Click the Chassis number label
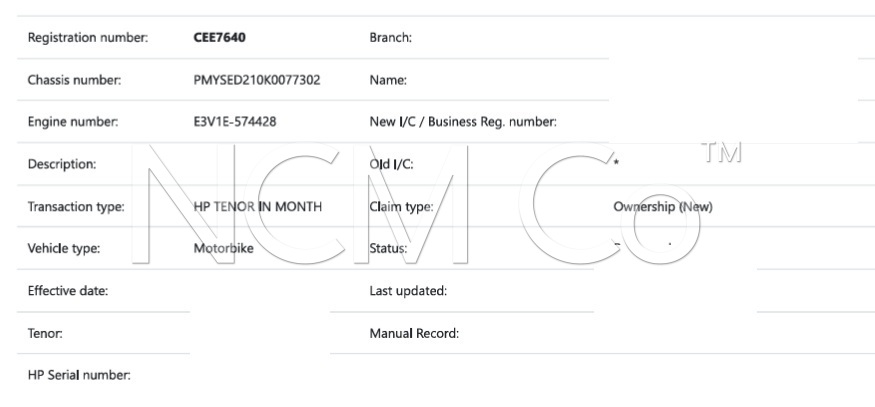 tap(74, 80)
